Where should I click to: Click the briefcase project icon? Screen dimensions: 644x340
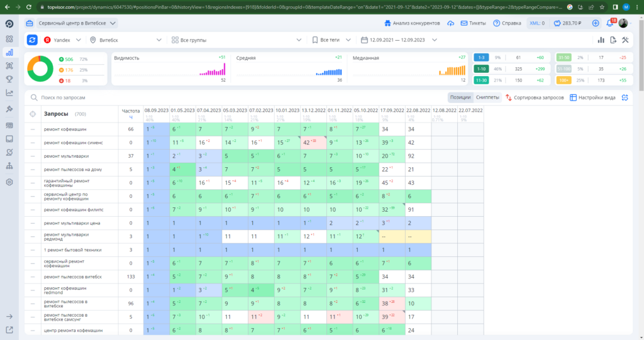(x=29, y=23)
